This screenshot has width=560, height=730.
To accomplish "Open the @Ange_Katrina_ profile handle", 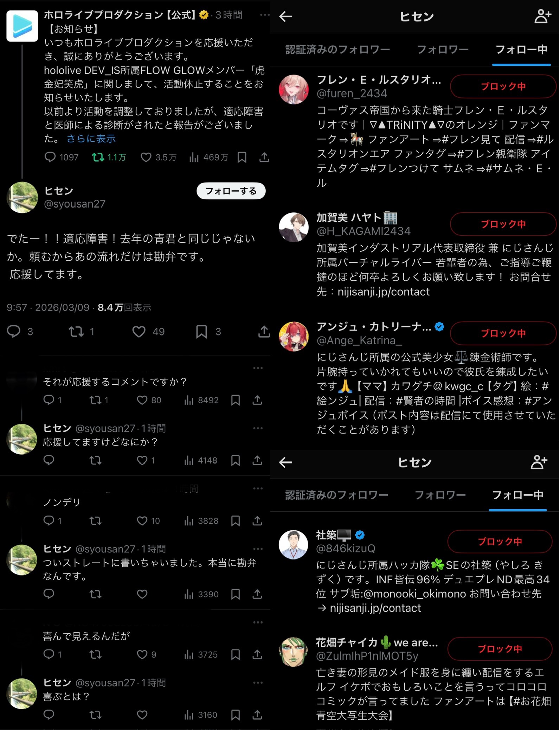I will pos(359,340).
